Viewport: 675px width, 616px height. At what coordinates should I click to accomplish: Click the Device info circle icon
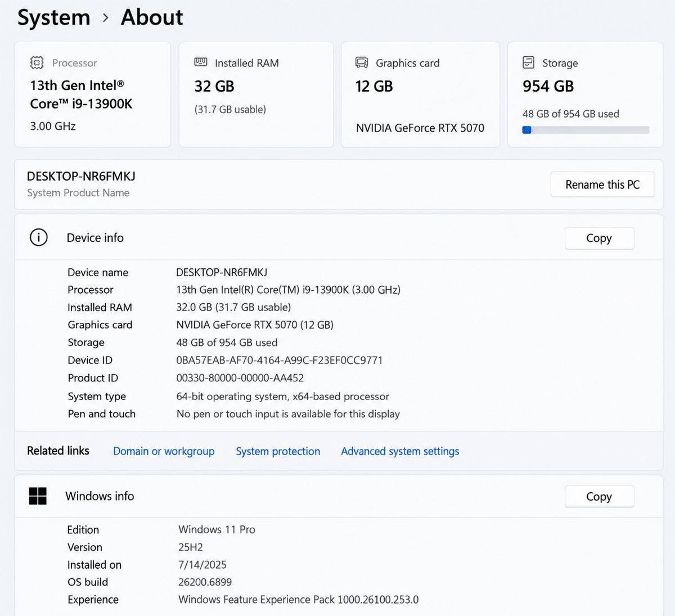39,237
